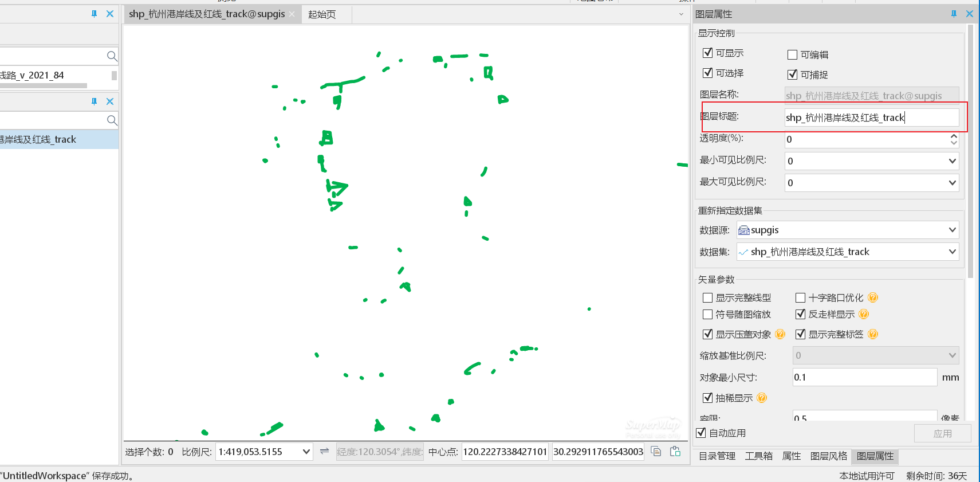This screenshot has width=980, height=482.
Task: Switch to the 图层风格 tab
Action: tap(829, 456)
